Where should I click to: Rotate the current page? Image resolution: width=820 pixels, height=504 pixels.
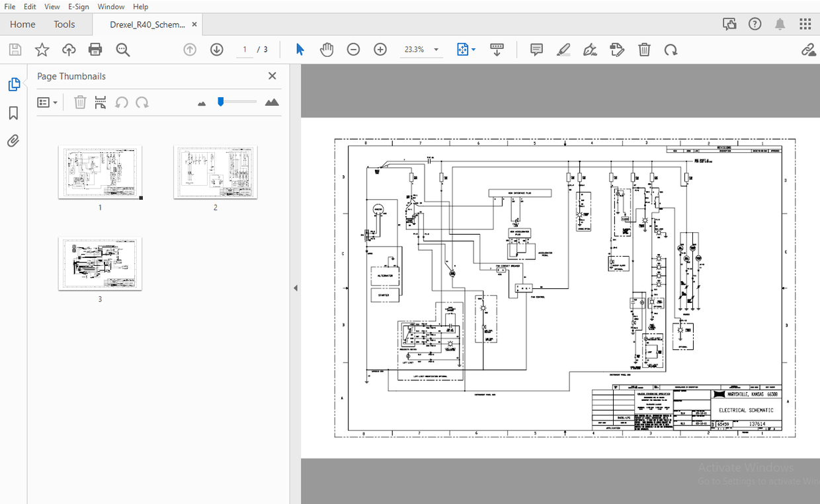[x=671, y=49]
